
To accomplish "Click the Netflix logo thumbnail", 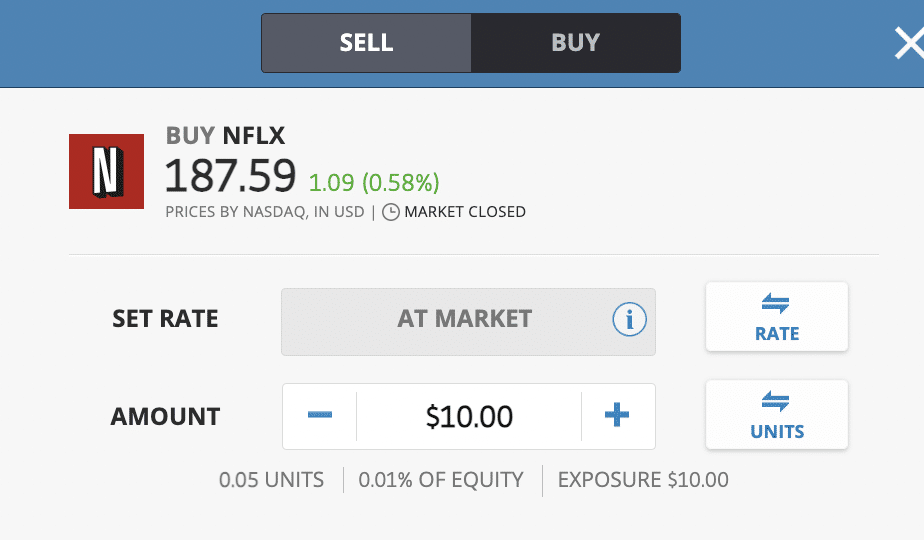I will [x=106, y=171].
